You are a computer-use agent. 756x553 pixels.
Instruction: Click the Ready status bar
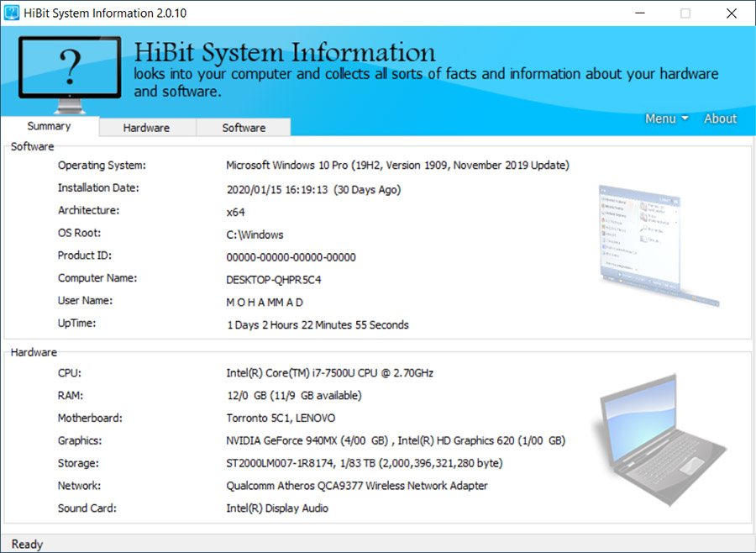[27, 545]
